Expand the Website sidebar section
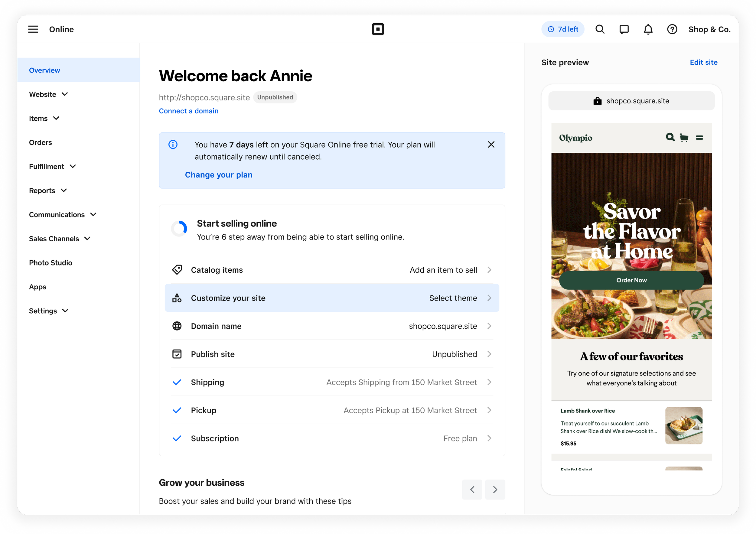The height and width of the screenshot is (534, 756). click(x=48, y=94)
